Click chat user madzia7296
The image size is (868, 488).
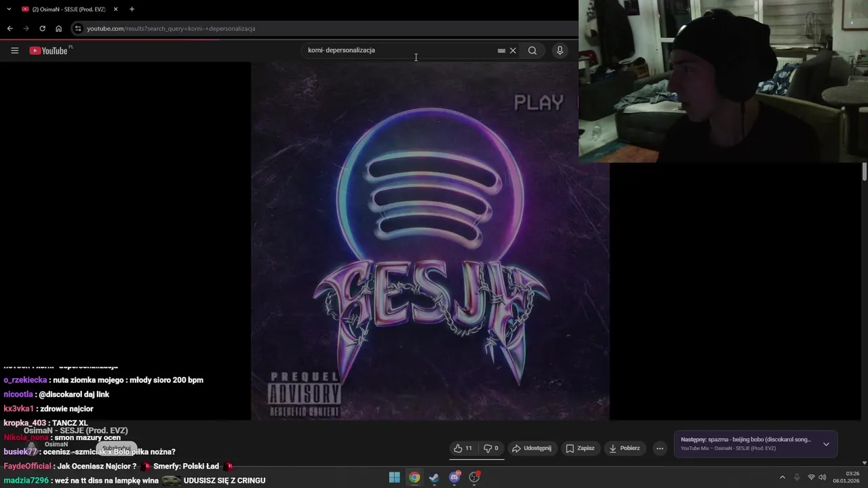(26, 481)
